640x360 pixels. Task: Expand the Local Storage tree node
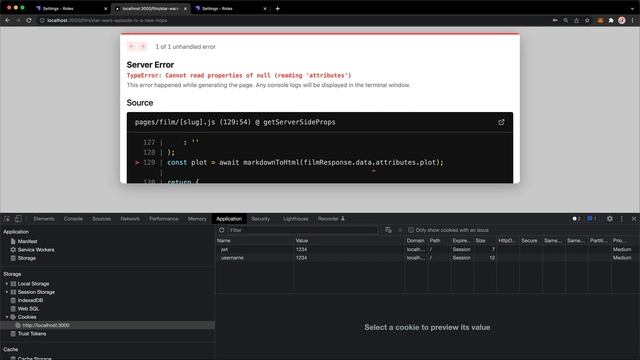click(x=7, y=284)
